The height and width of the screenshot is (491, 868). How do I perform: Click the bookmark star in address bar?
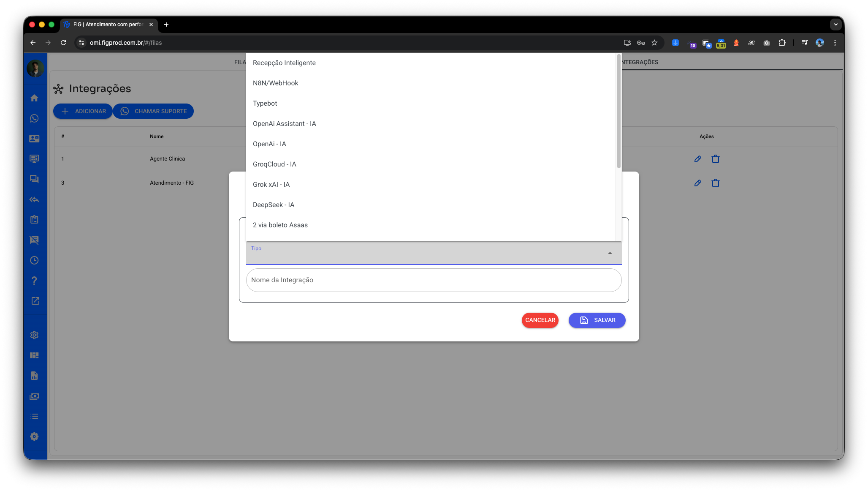(x=654, y=43)
